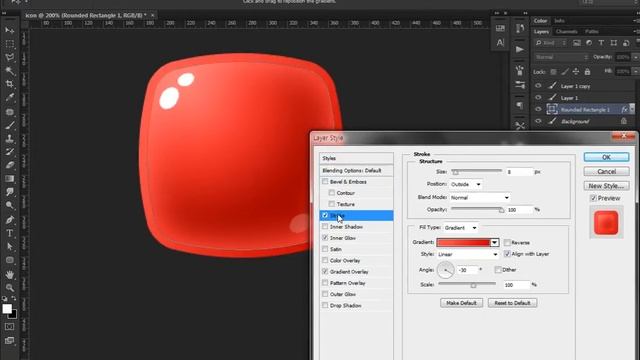Enable the Color Overlay checkbox
This screenshot has height=360, width=640.
325,260
